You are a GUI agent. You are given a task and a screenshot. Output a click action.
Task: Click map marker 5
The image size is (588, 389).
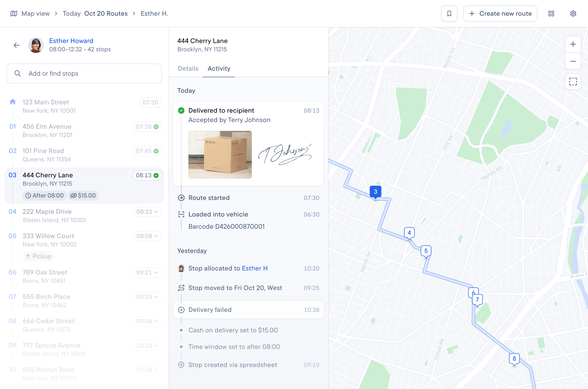[x=426, y=252]
